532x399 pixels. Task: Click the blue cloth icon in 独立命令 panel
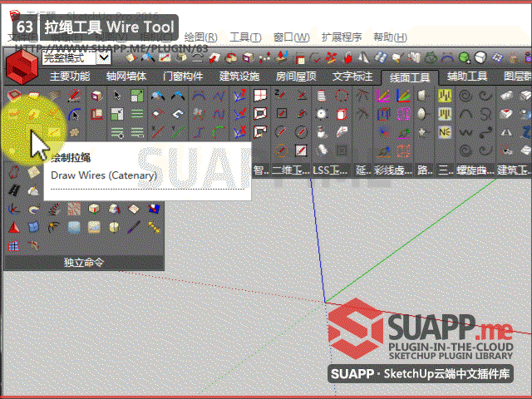(x=33, y=227)
